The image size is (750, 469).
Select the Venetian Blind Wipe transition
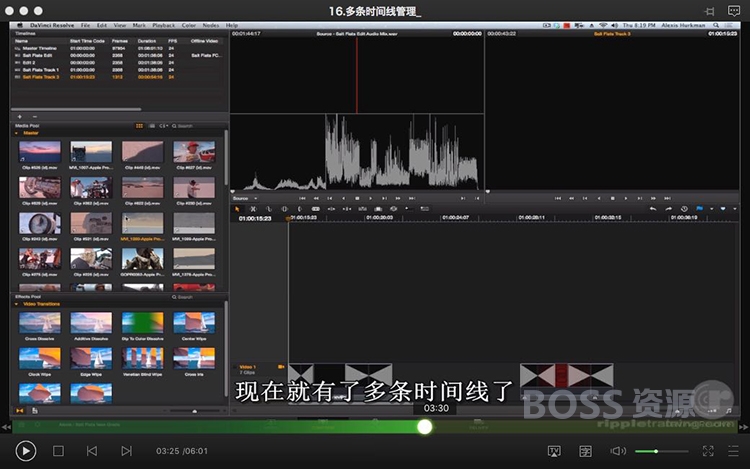(143, 358)
